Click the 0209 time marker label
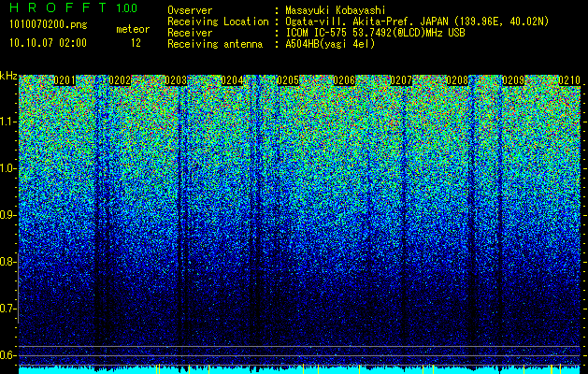This screenshot has width=588, height=374. tap(513, 80)
